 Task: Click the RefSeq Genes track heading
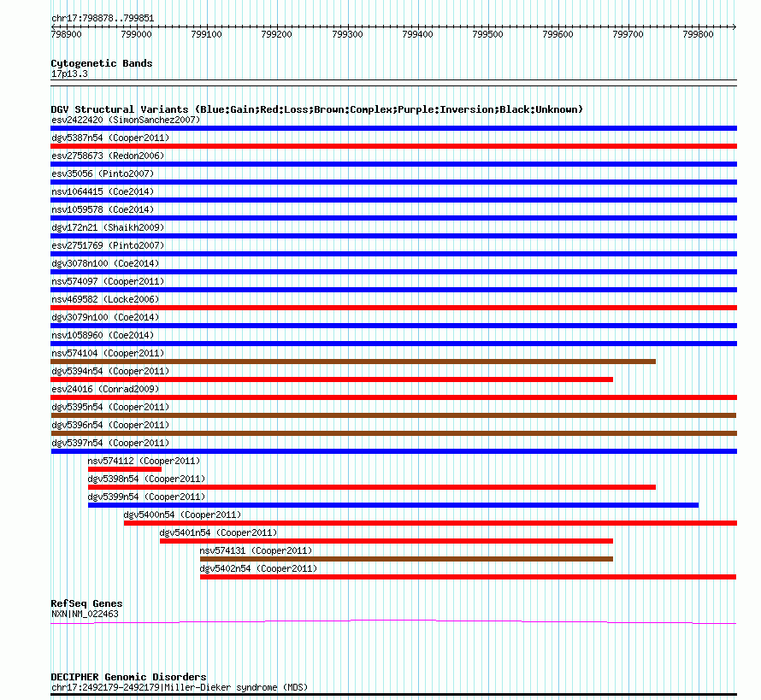click(86, 604)
